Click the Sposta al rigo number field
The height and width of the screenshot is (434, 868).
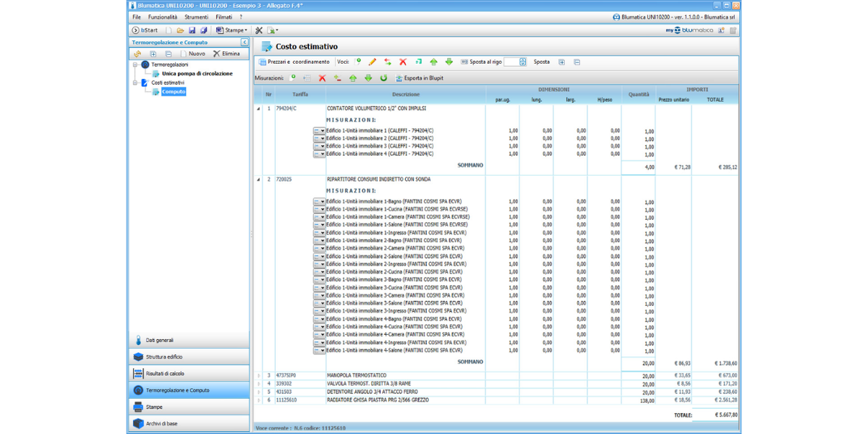pos(511,62)
